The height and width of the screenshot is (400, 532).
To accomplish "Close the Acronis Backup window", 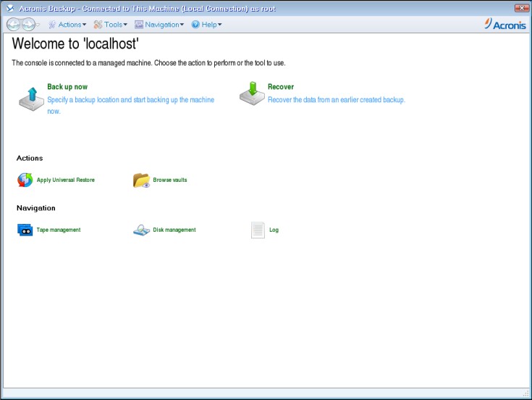I will point(521,8).
